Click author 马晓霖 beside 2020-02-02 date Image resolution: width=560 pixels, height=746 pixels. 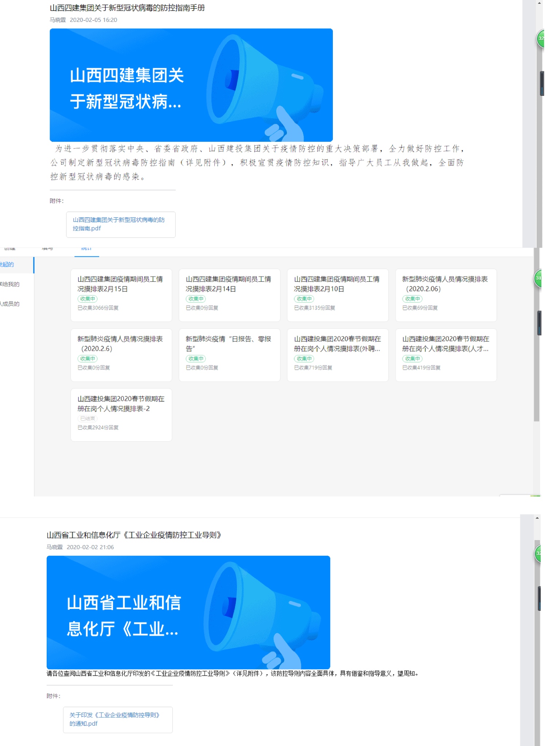pos(55,547)
